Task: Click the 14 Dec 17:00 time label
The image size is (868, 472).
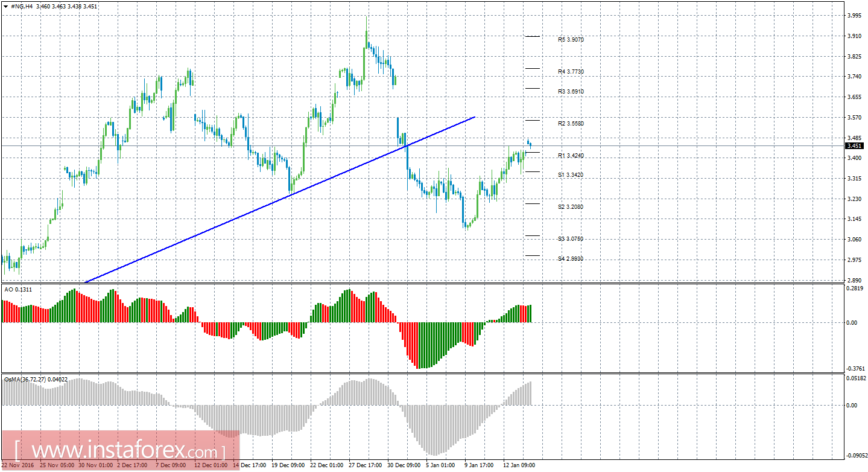Action: coord(250,465)
